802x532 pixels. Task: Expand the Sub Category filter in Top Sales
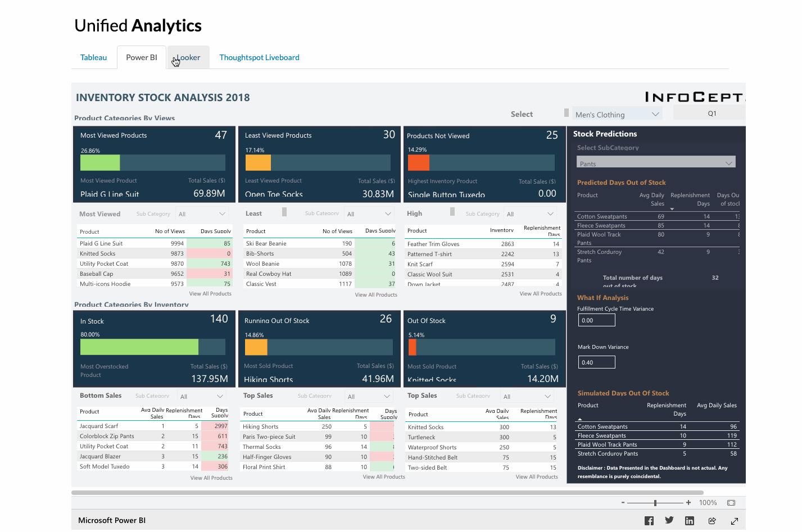(388, 395)
